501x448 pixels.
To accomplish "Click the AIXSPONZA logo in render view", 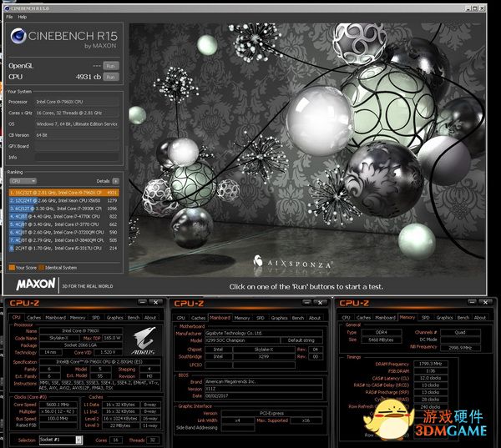I will tap(292, 262).
